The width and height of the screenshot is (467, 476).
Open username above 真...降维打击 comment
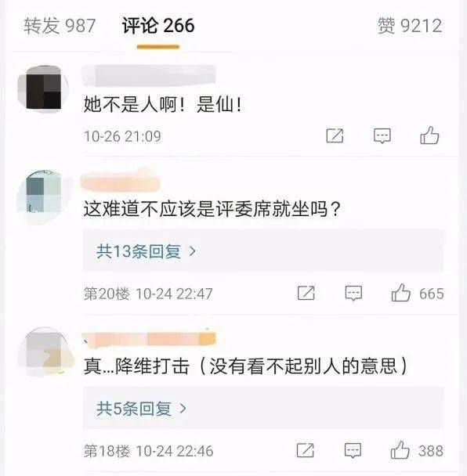tap(149, 338)
